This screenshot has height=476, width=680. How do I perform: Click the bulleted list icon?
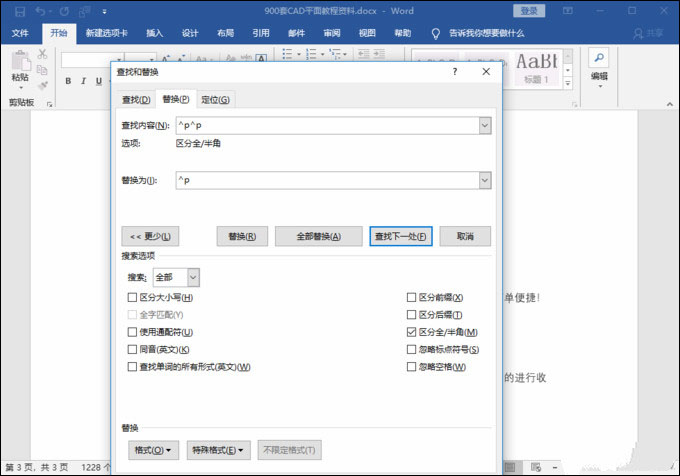[287, 54]
